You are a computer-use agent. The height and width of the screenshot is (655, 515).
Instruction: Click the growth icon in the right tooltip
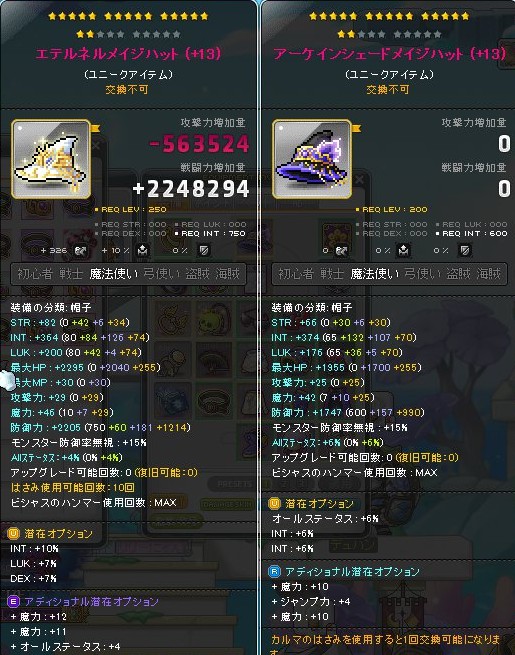pos(341,251)
